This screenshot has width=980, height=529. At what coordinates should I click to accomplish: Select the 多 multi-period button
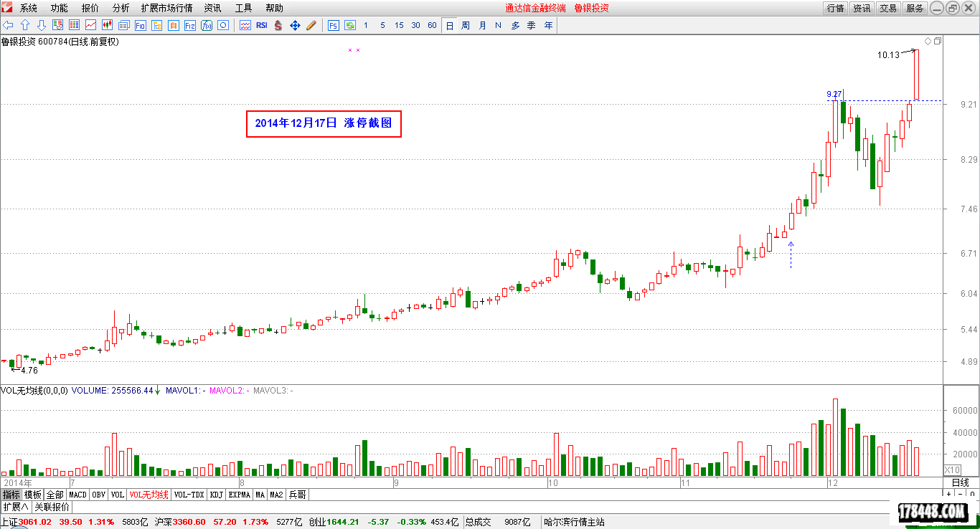pos(515,25)
